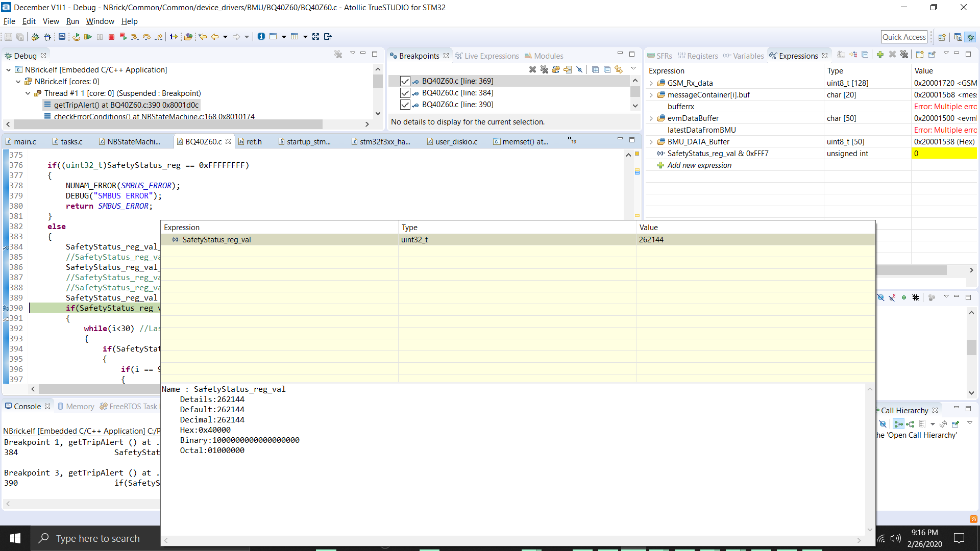The width and height of the screenshot is (980, 551).
Task: Click green plus Create New Expression icon
Action: (x=880, y=54)
